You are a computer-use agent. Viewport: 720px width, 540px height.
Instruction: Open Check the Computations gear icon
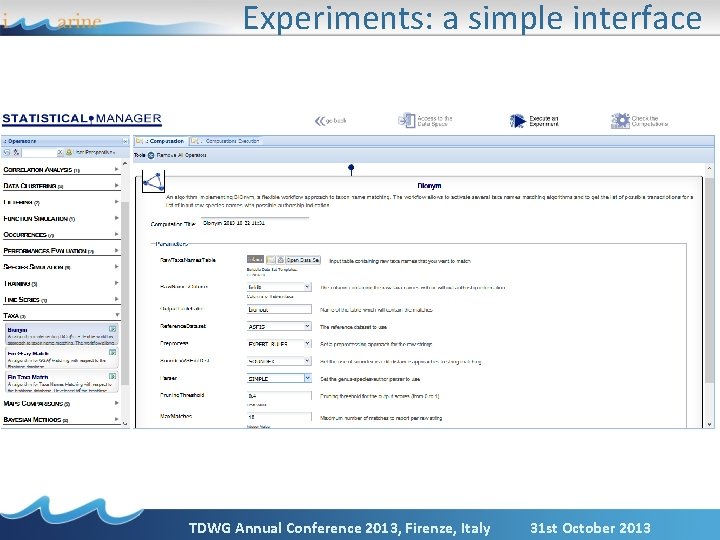pyautogui.click(x=620, y=121)
